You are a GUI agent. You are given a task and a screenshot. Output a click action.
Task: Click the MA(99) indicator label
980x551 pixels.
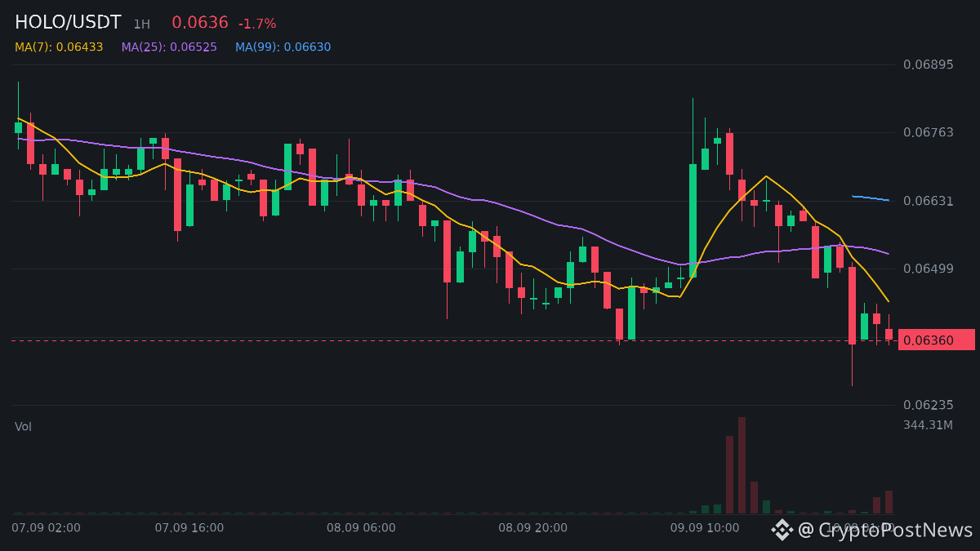(283, 47)
